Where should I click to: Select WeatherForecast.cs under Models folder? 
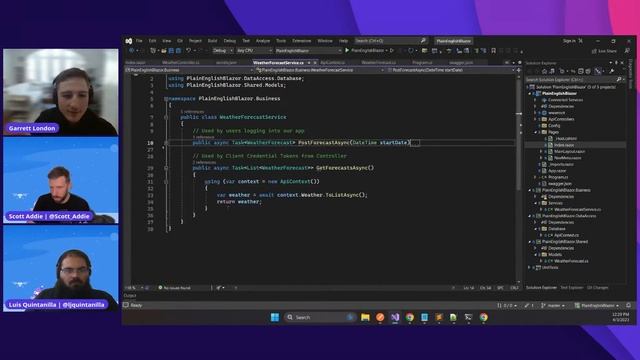(571, 261)
